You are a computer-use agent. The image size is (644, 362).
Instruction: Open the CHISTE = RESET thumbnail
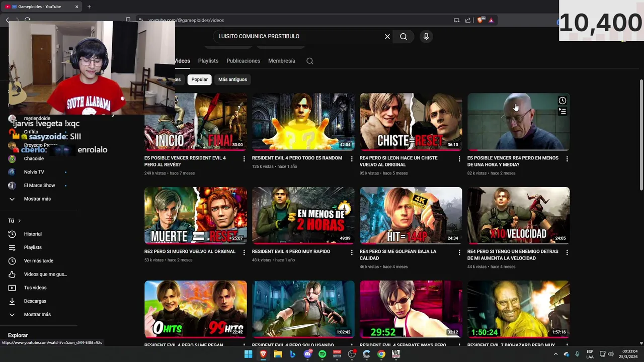point(411,122)
